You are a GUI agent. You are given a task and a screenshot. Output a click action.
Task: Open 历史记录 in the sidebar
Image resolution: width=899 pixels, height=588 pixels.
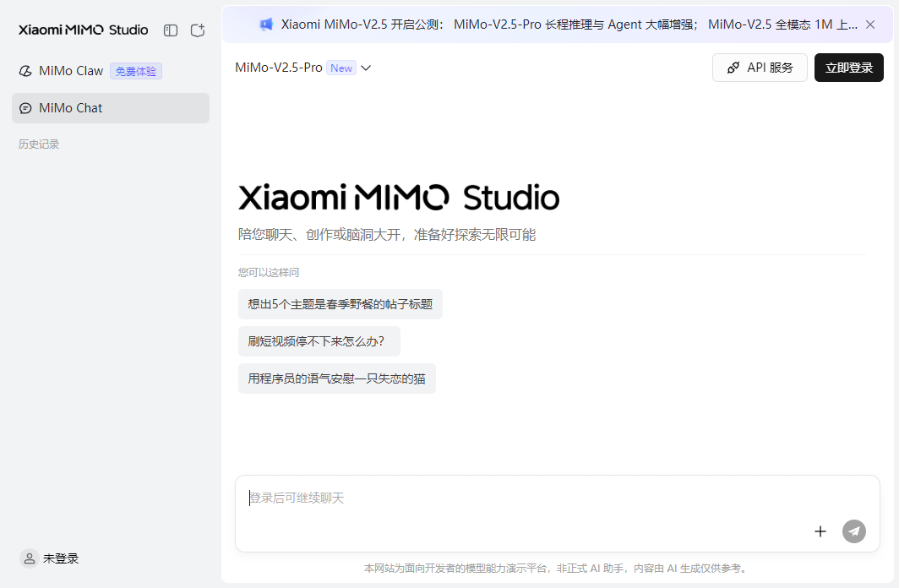[38, 144]
